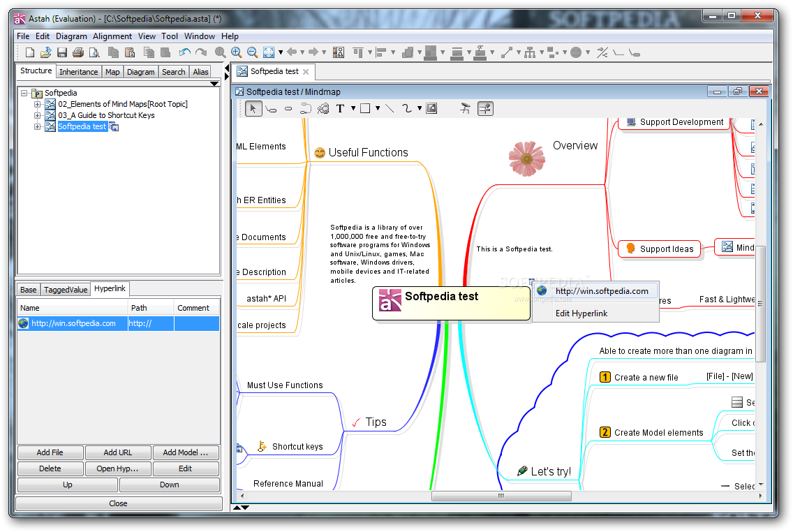This screenshot has height=532, width=793.
Task: Expand the 02_Elements of Mind Maps node
Action: pos(38,104)
